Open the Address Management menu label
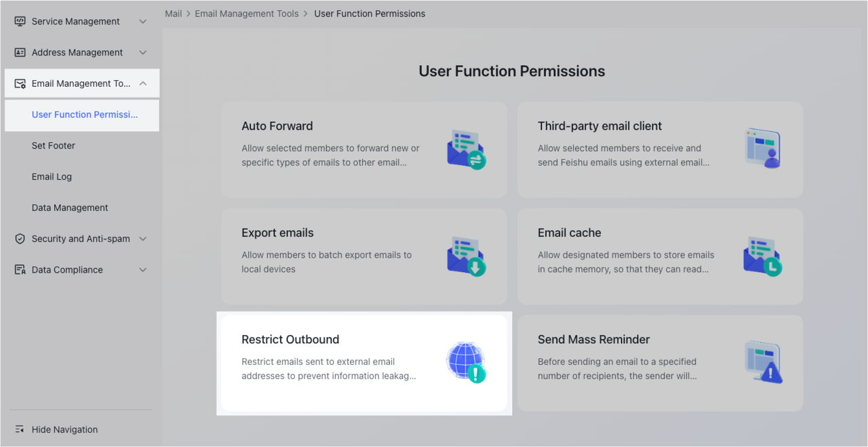Screen dimensions: 868x447 coord(77,53)
